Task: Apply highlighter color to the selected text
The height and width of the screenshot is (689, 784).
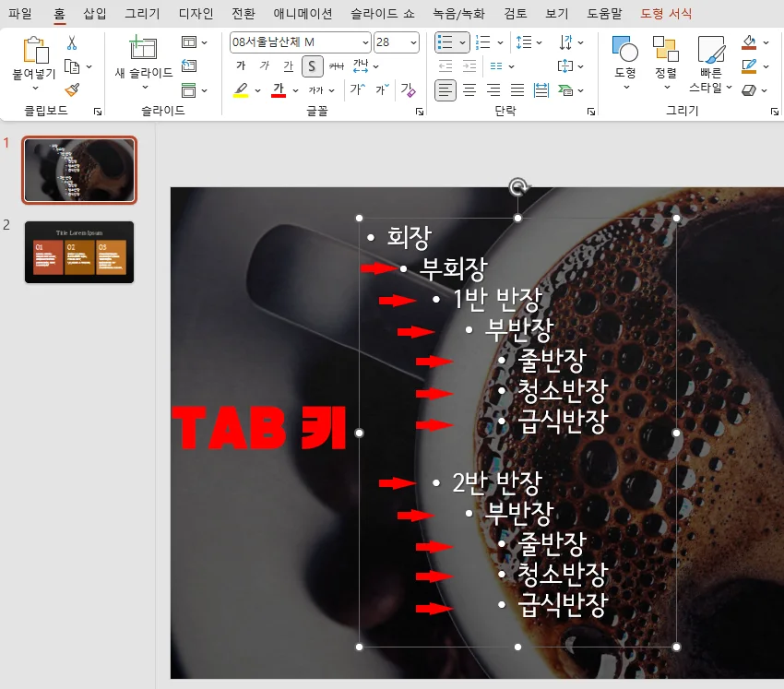Action: pos(242,89)
